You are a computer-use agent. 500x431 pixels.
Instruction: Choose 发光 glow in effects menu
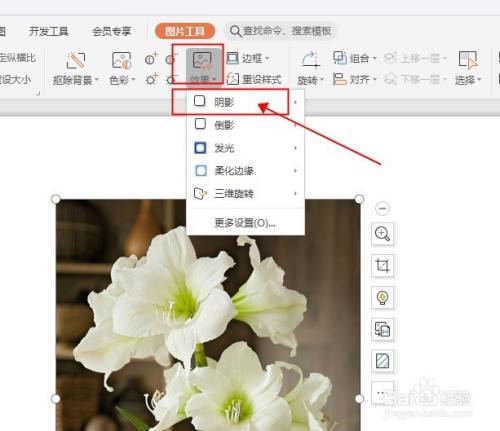(245, 148)
